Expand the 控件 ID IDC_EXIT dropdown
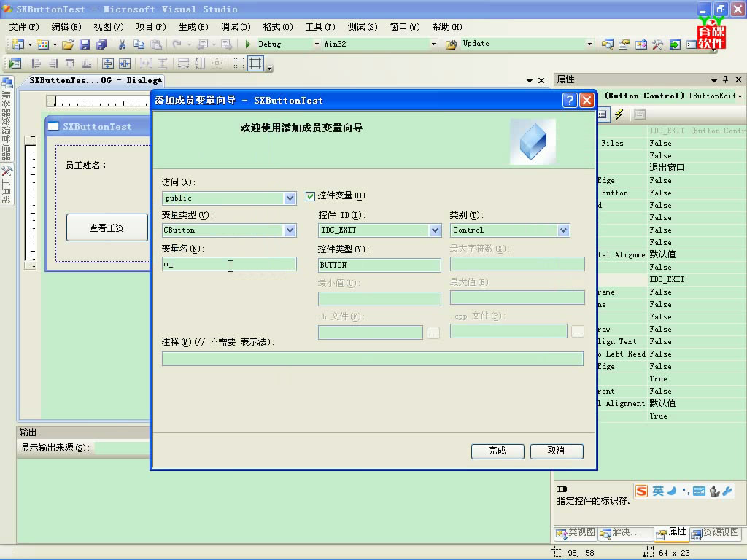 pyautogui.click(x=435, y=230)
